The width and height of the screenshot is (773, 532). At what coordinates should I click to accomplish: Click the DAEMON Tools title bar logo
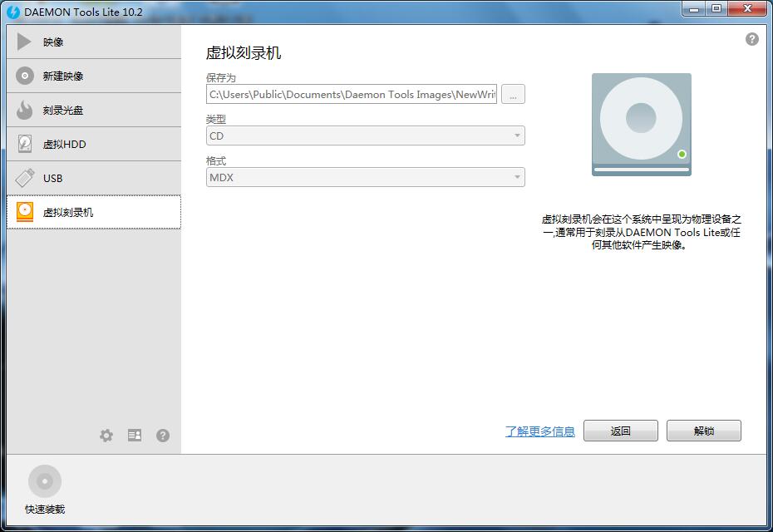click(x=14, y=12)
